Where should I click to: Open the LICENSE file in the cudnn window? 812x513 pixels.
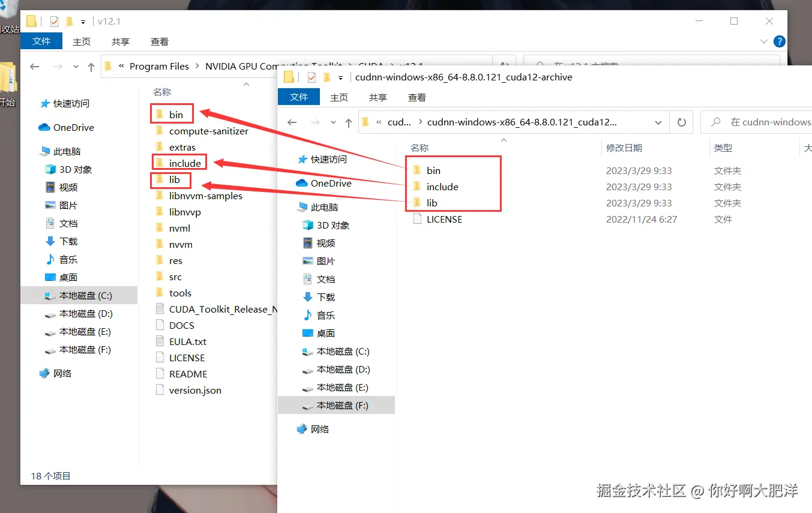coord(445,219)
